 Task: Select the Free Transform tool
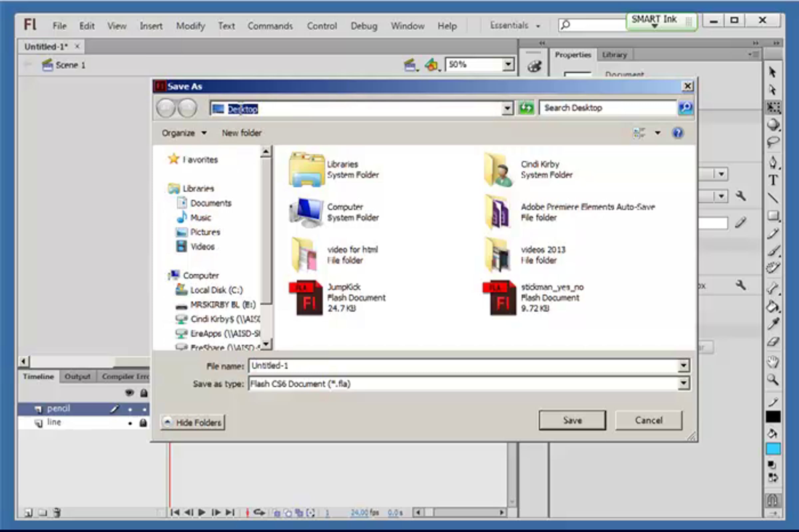773,108
